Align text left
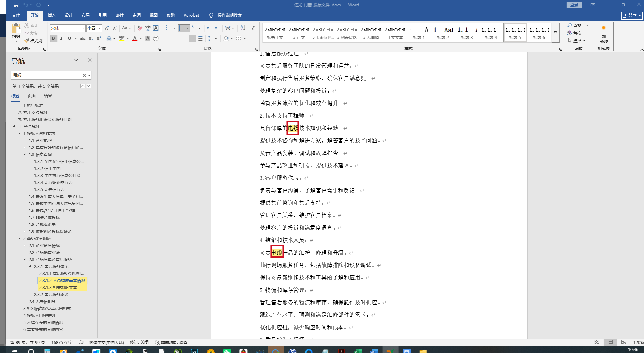 point(168,38)
